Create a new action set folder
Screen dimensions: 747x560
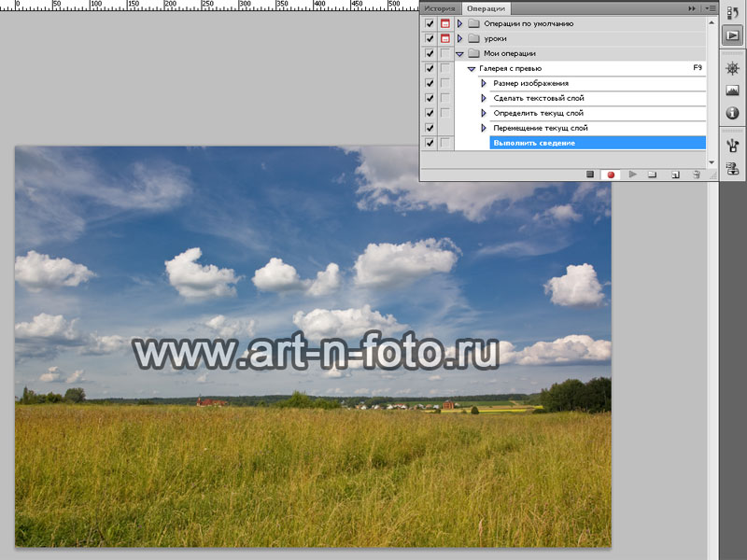[x=653, y=175]
